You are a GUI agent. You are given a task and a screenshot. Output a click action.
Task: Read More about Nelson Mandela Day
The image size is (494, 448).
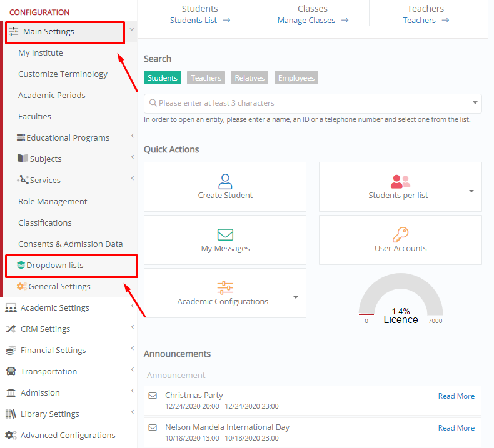click(456, 427)
